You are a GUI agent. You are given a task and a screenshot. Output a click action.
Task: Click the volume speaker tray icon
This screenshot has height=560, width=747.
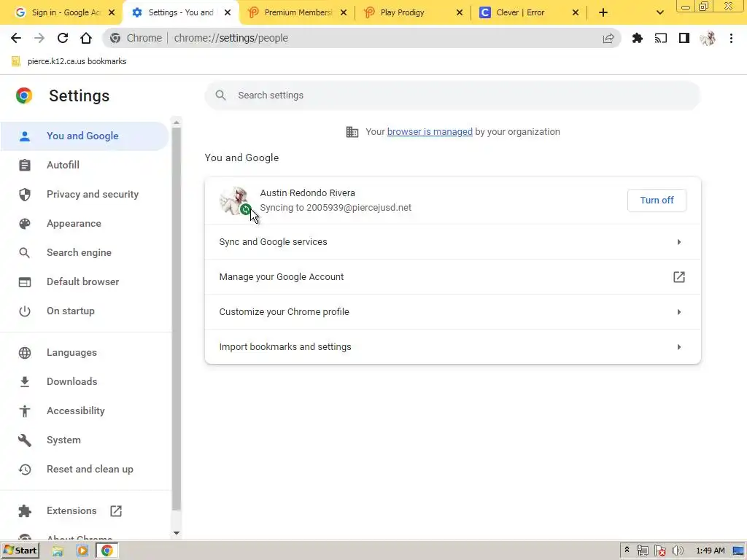pyautogui.click(x=678, y=551)
